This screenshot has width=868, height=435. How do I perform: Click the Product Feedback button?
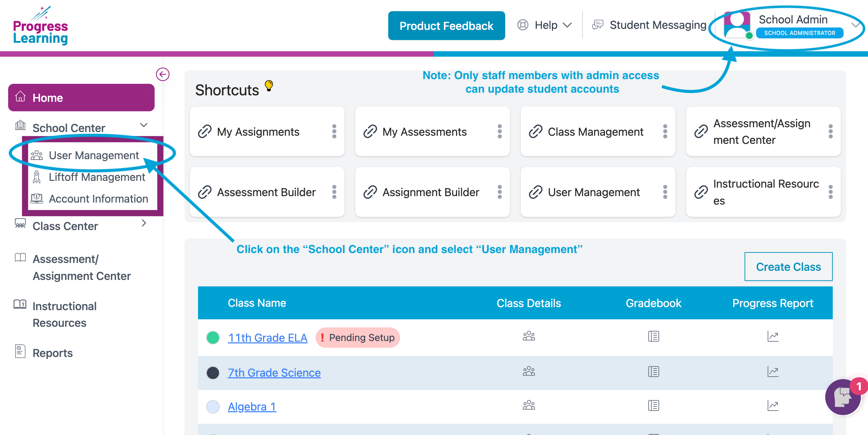(447, 25)
